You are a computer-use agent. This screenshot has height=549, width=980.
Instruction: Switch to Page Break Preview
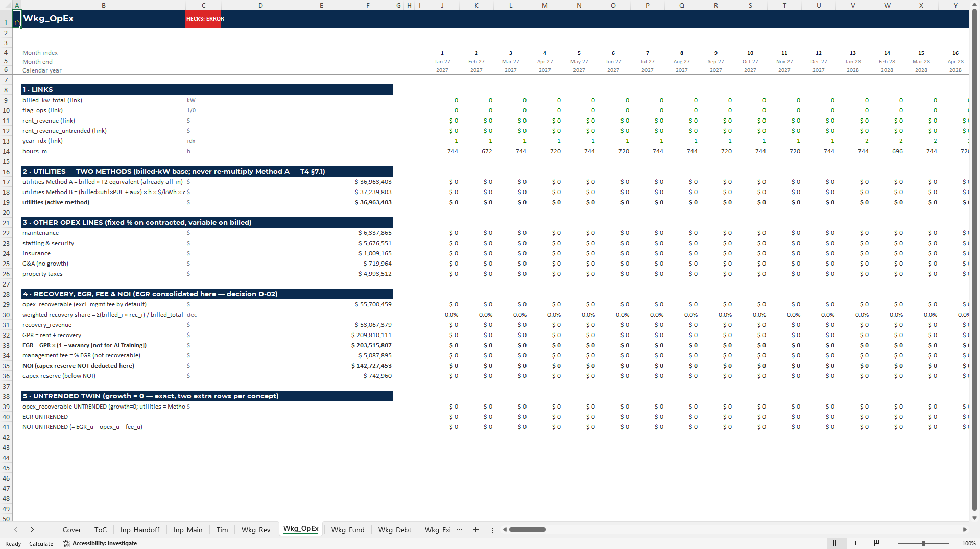click(x=877, y=543)
